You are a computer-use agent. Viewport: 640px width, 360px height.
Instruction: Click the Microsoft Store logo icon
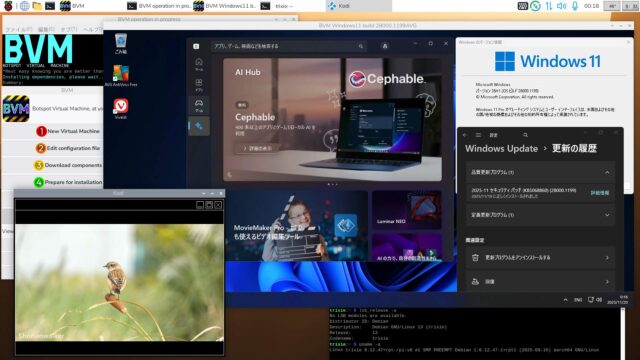[x=196, y=46]
